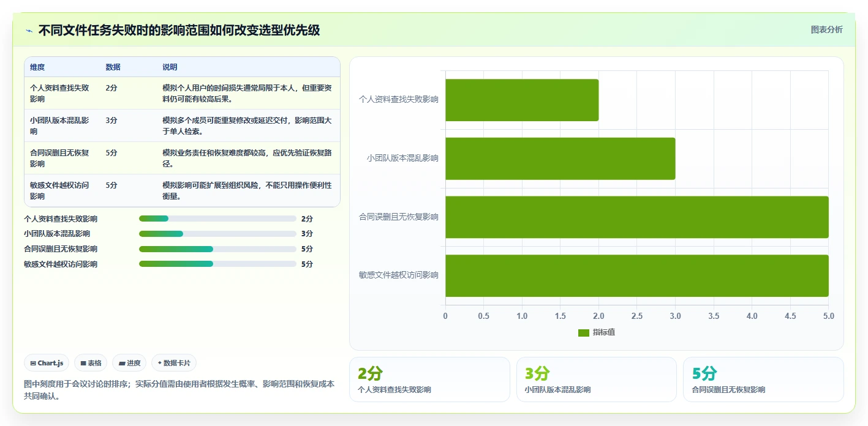The height and width of the screenshot is (426, 868).
Task: Click y-axis label 小团队版本混乱影响 in chart
Action: point(403,159)
